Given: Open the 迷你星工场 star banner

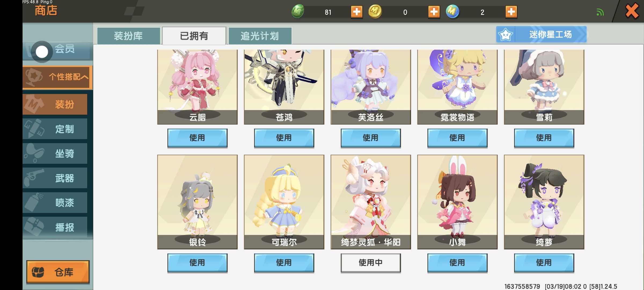Looking at the screenshot, I should coord(541,34).
